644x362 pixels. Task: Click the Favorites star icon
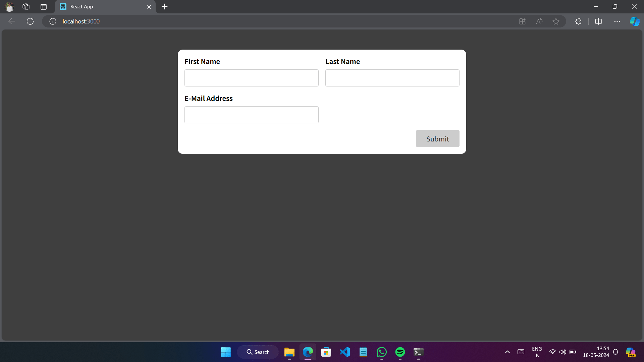[x=556, y=21]
